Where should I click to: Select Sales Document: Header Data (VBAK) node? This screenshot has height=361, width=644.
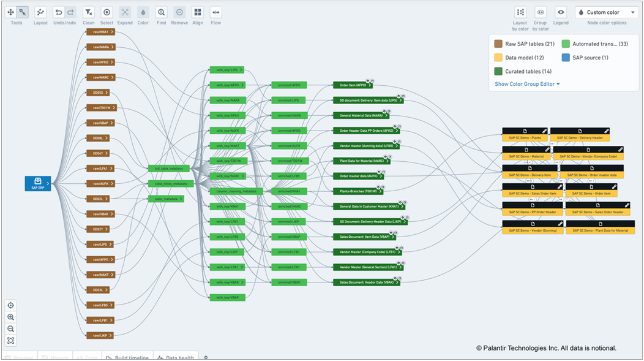coord(366,283)
